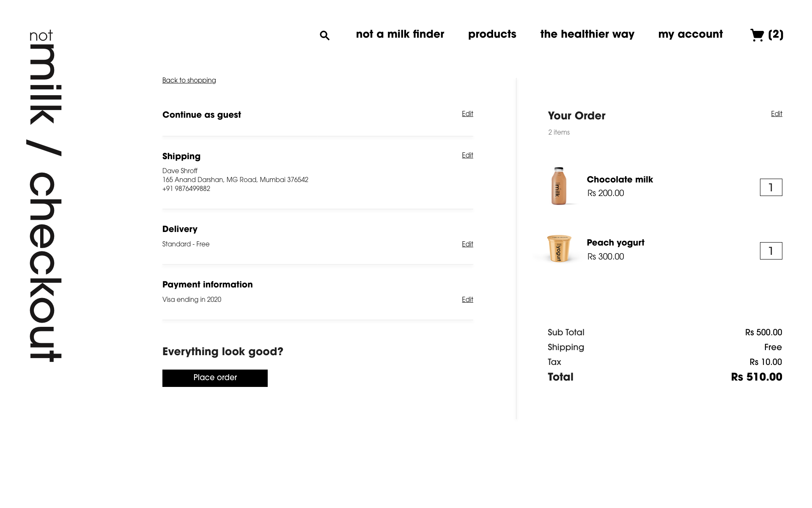The height and width of the screenshot is (508, 812).
Task: Open my account menu
Action: [690, 34]
